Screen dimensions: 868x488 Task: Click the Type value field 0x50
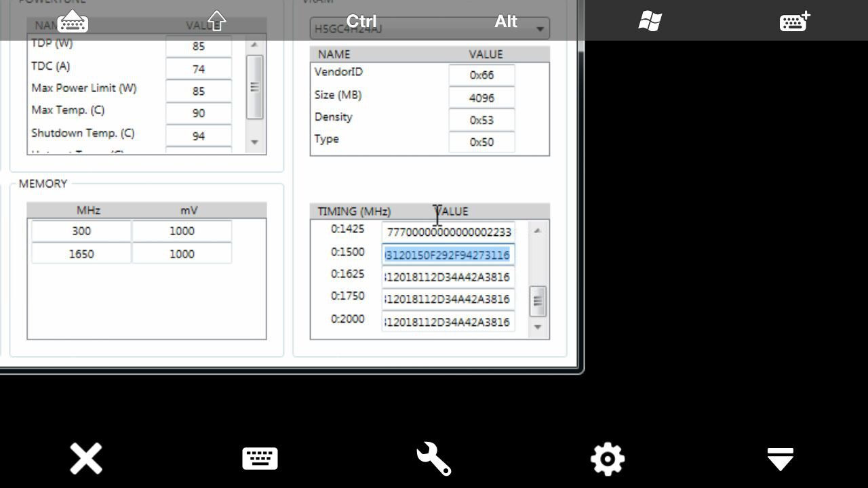click(481, 142)
